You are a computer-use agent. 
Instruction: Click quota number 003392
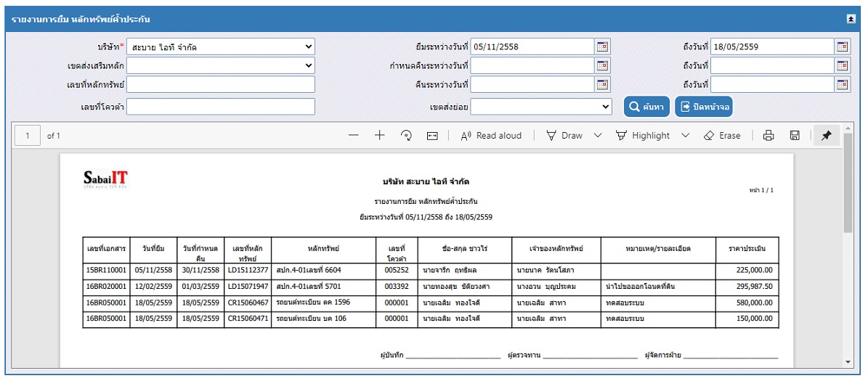tap(397, 287)
